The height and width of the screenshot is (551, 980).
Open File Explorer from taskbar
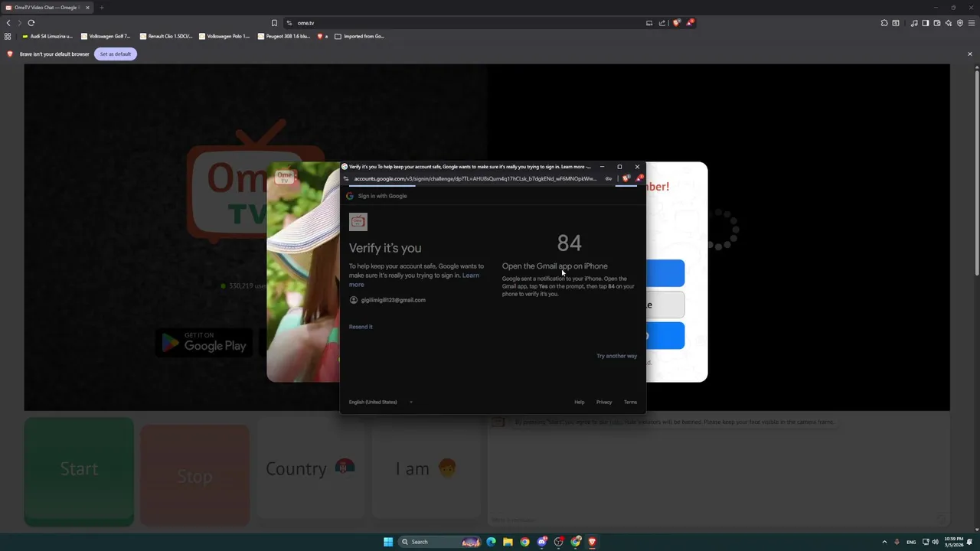[x=508, y=542]
